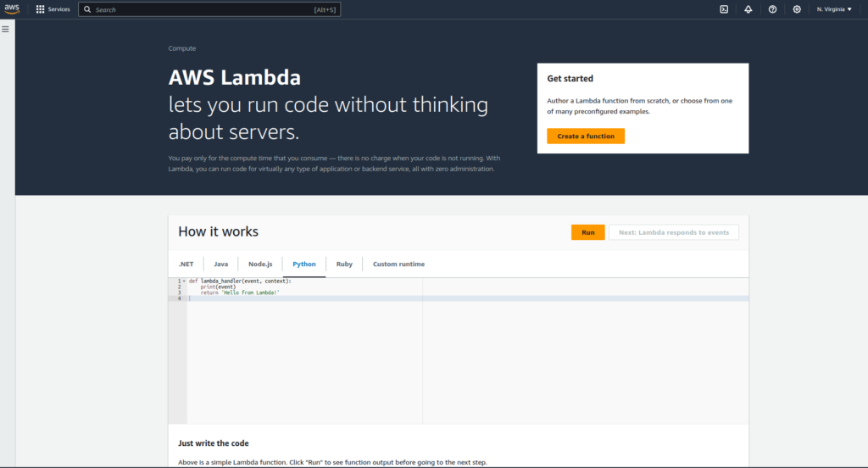Click the print(event) code line
This screenshot has width=868, height=468.
coord(218,287)
